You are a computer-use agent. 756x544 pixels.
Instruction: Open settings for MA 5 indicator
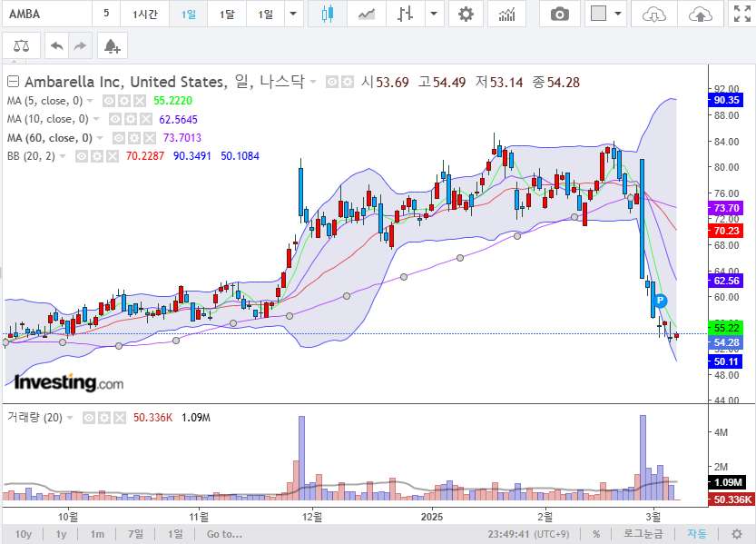coord(124,101)
